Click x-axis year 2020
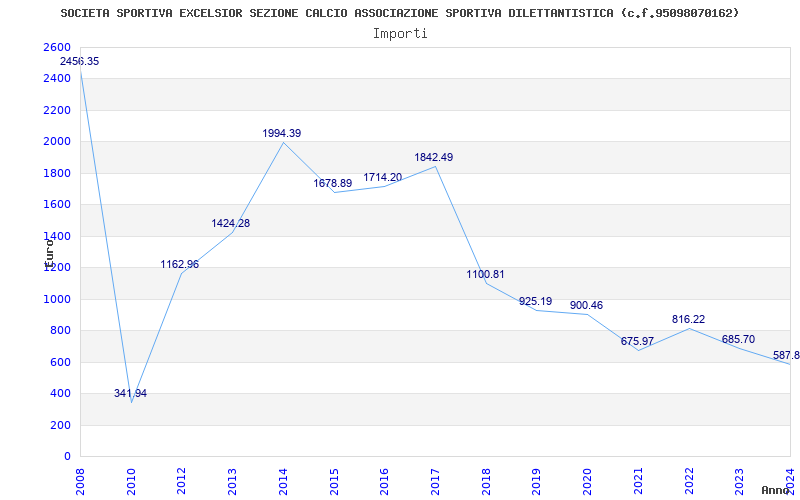 tap(587, 482)
